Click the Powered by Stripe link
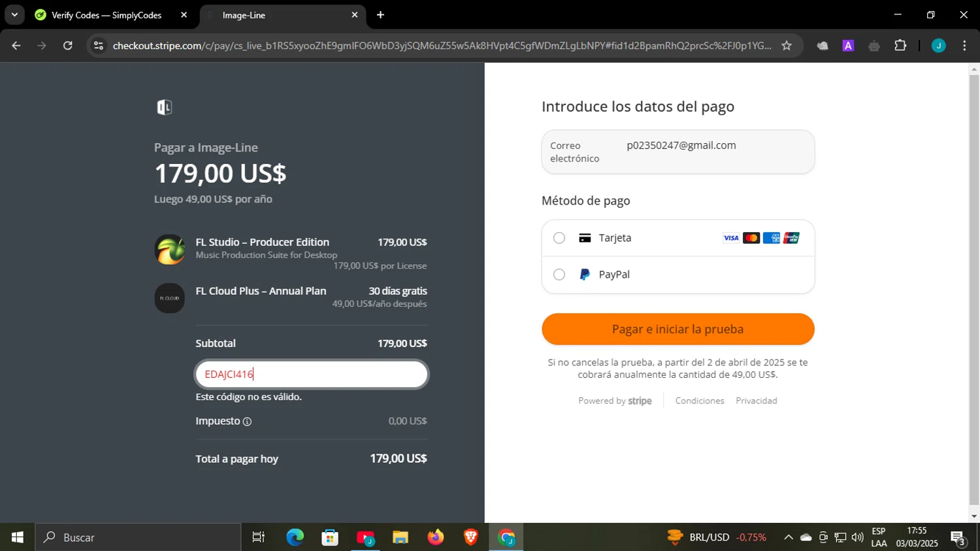 pos(615,401)
